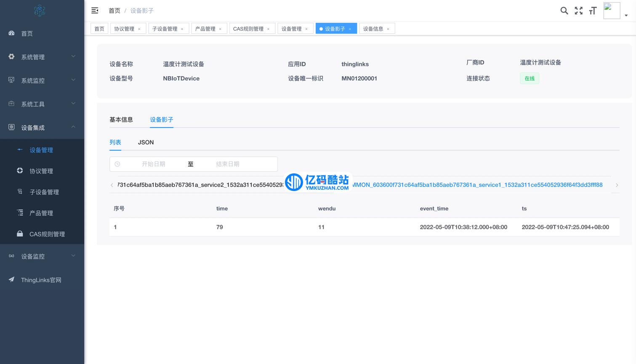Open the ThingLinks官网 link

pyautogui.click(x=42, y=280)
